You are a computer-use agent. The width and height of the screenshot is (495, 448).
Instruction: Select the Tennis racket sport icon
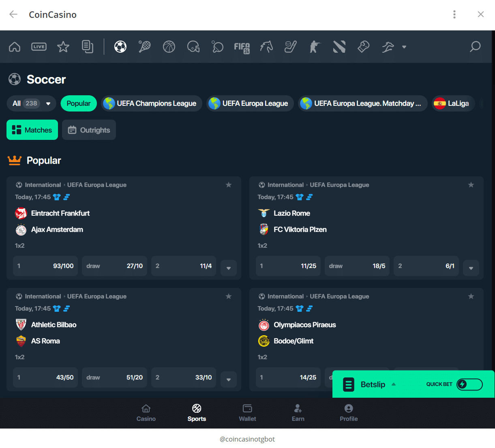pos(145,47)
